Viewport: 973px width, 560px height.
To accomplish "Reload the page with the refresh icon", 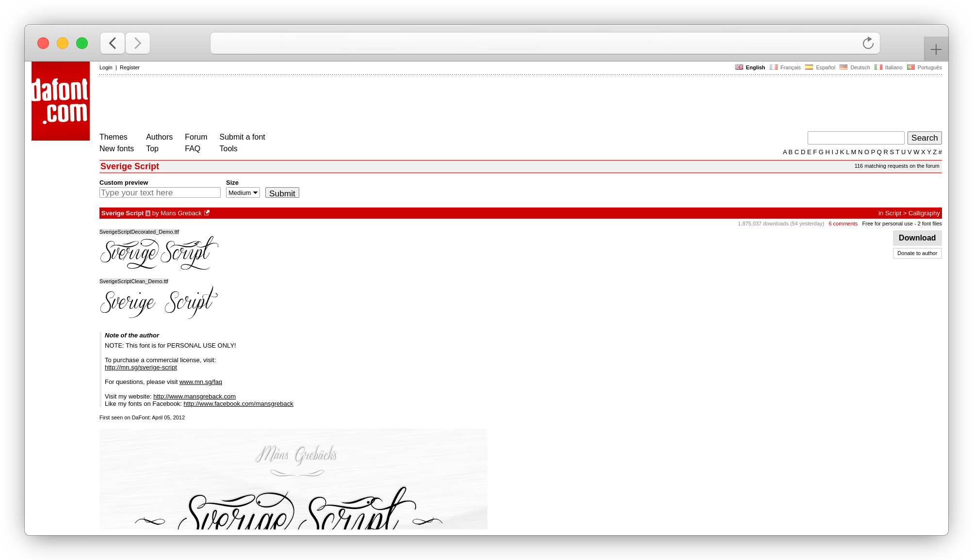I will coord(868,43).
